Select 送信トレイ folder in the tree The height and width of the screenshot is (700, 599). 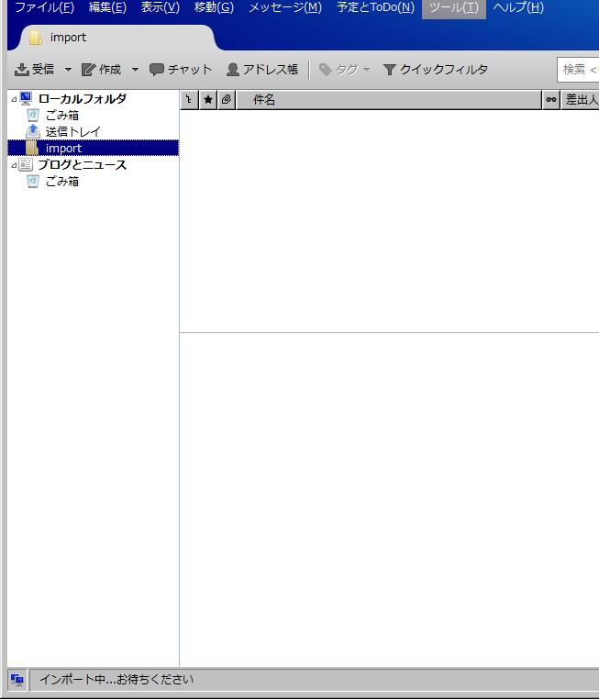72,132
